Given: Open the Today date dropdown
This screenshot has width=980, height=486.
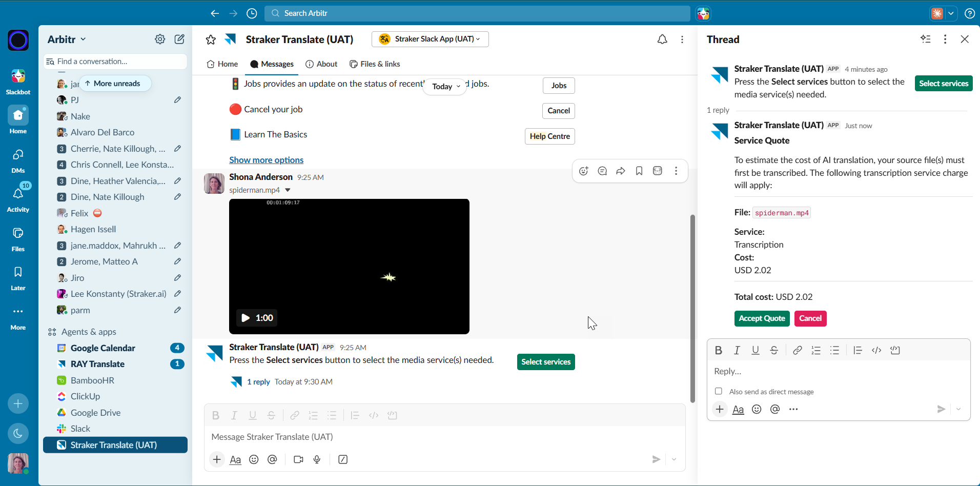Looking at the screenshot, I should [445, 86].
